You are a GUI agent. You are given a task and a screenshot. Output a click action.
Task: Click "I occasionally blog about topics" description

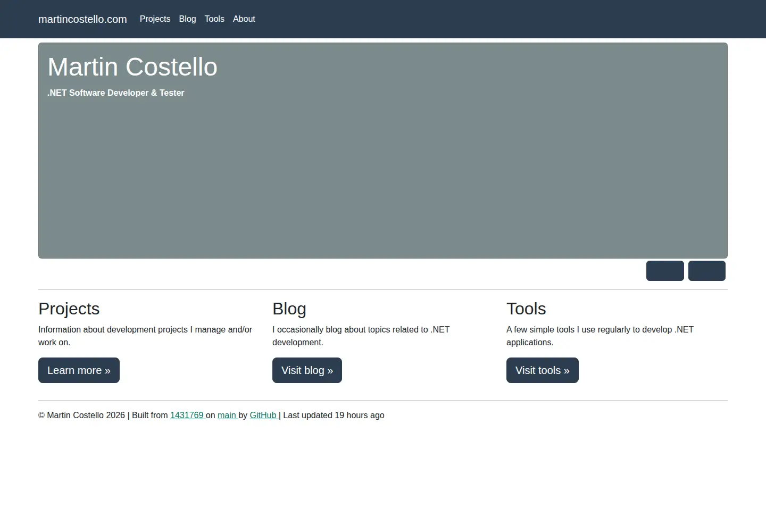pos(361,336)
